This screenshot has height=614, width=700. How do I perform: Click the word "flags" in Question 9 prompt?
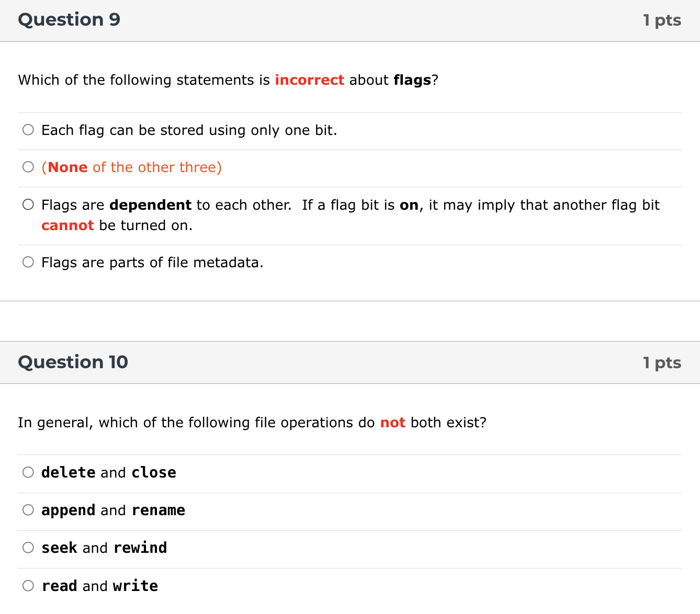[x=412, y=79]
